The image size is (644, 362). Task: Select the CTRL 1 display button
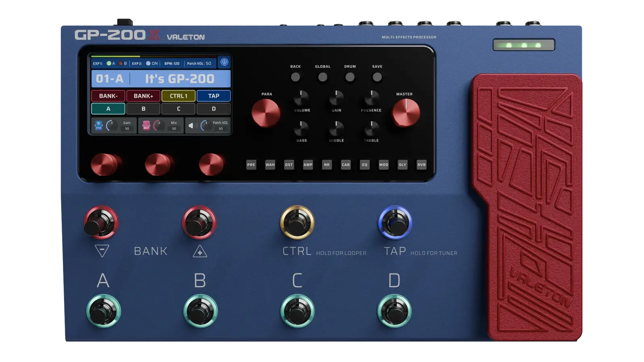tap(179, 96)
